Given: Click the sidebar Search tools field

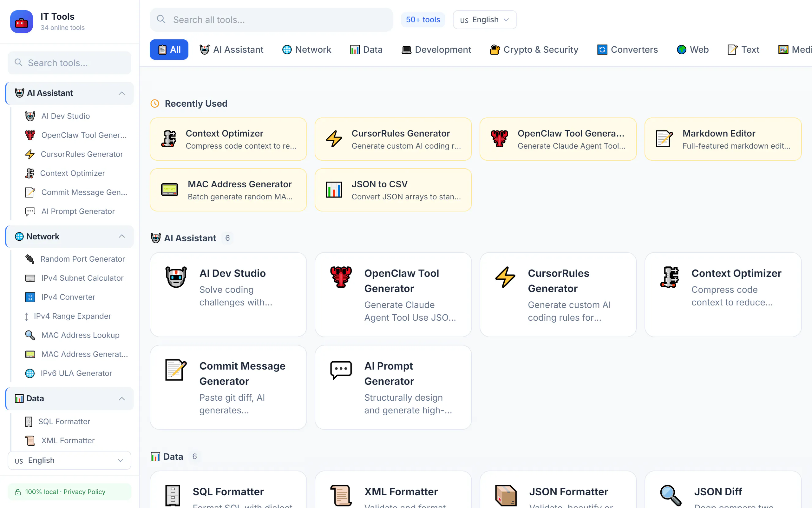Looking at the screenshot, I should (x=69, y=63).
